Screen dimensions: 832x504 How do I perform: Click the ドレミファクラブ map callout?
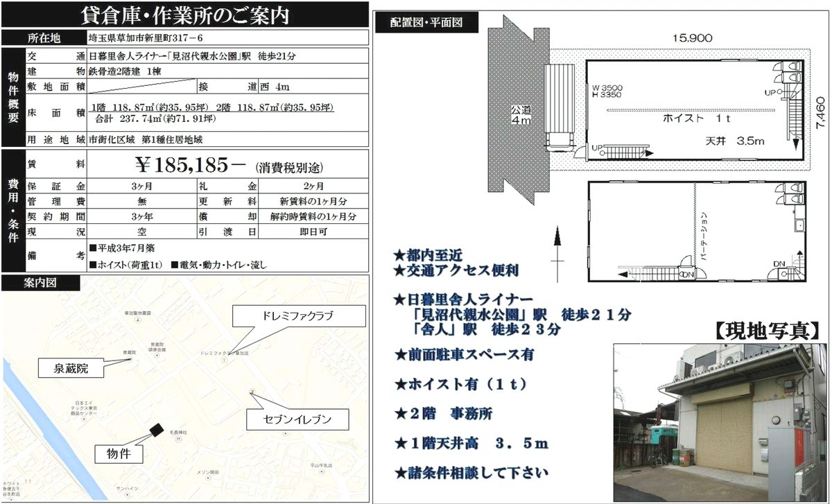299,316
